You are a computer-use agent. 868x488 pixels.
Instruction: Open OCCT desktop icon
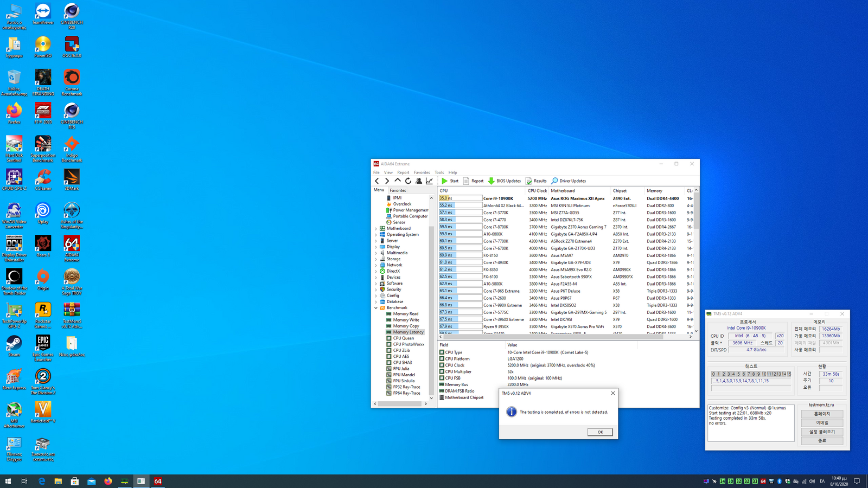[72, 47]
